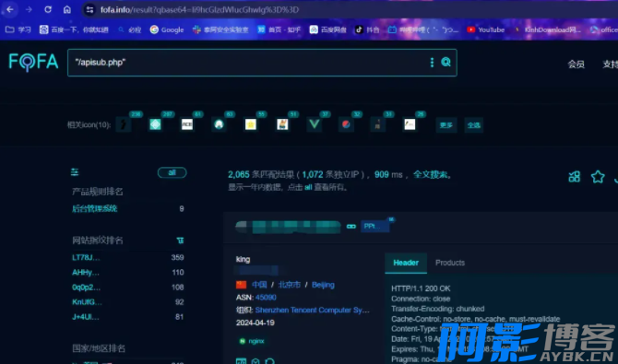Expand the PPt... tag on result
This screenshot has width=618, height=364.
pyautogui.click(x=374, y=226)
